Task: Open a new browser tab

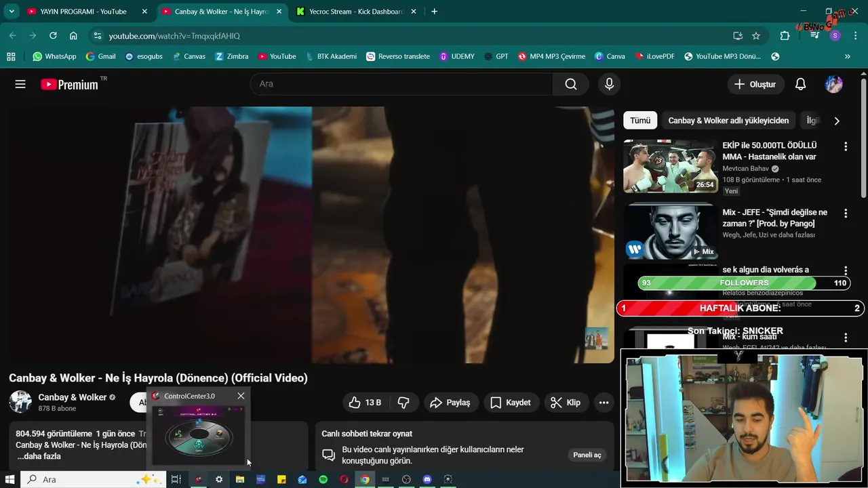Action: (434, 12)
